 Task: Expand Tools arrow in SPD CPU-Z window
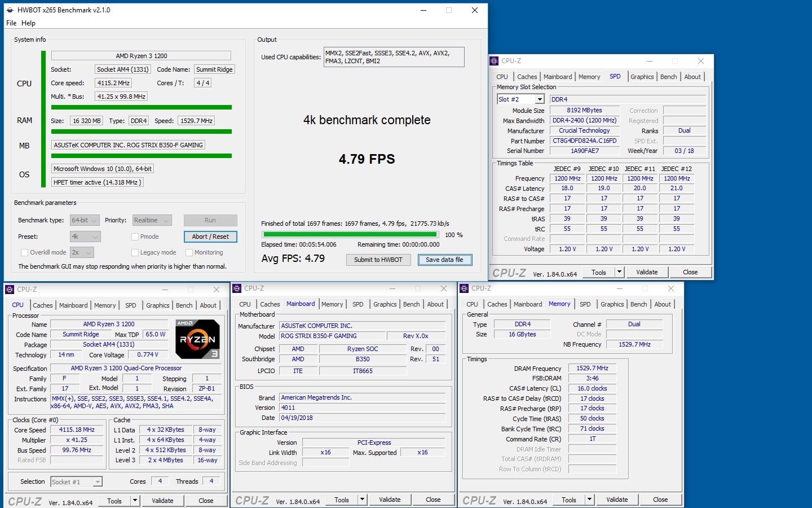(619, 272)
